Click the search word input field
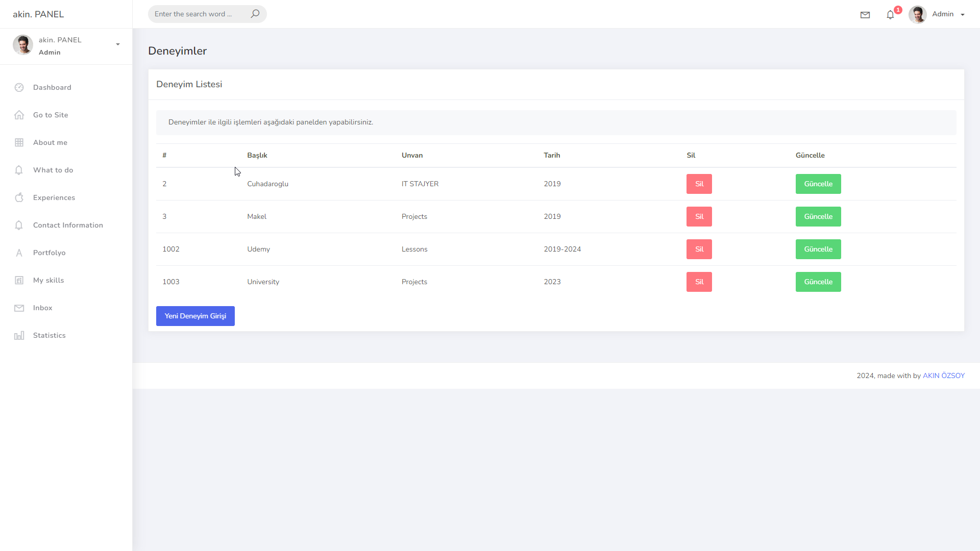This screenshot has height=551, width=980. 199,14
